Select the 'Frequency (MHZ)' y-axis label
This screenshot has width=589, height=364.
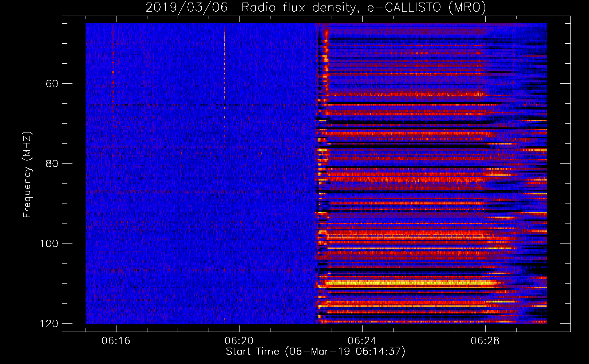click(27, 174)
